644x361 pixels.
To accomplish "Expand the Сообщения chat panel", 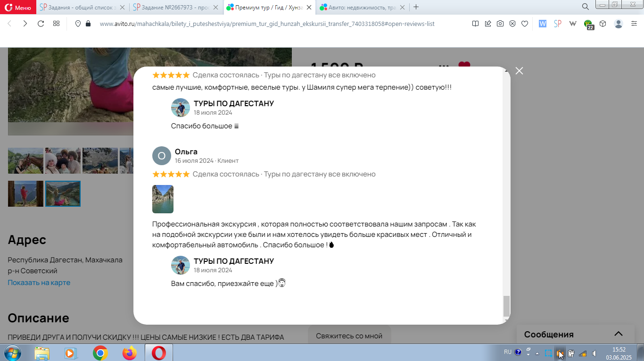I will click(619, 334).
